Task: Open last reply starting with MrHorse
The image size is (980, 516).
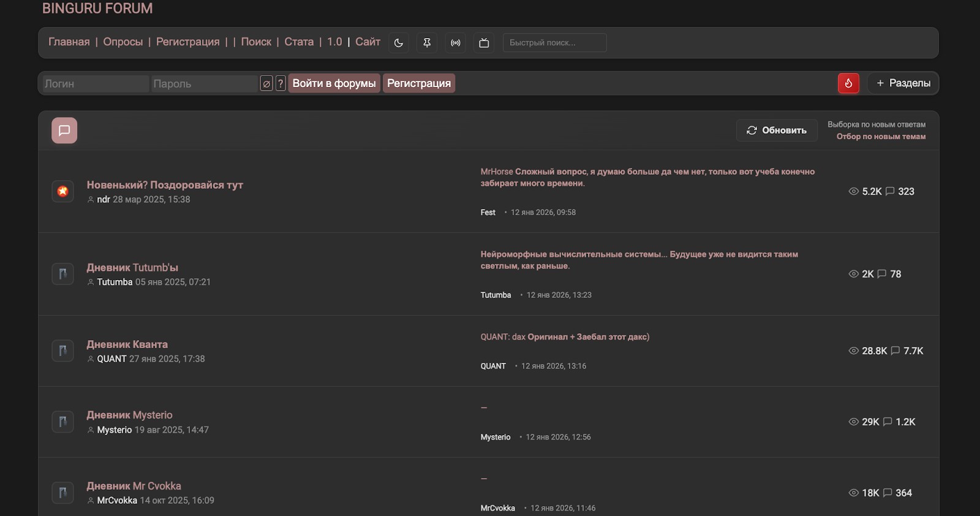Action: click(647, 177)
